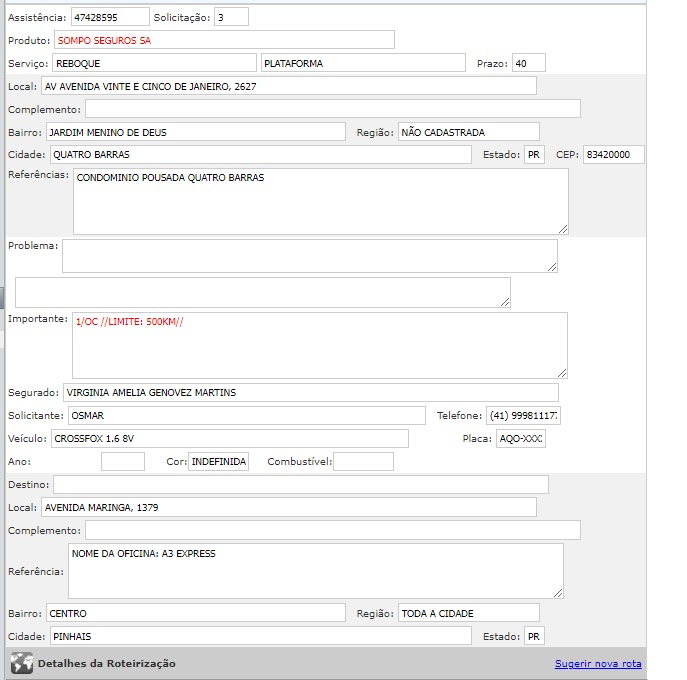Viewport: 687px width, 680px height.
Task: Click the Solicitante field OSMAR
Action: pyautogui.click(x=247, y=415)
